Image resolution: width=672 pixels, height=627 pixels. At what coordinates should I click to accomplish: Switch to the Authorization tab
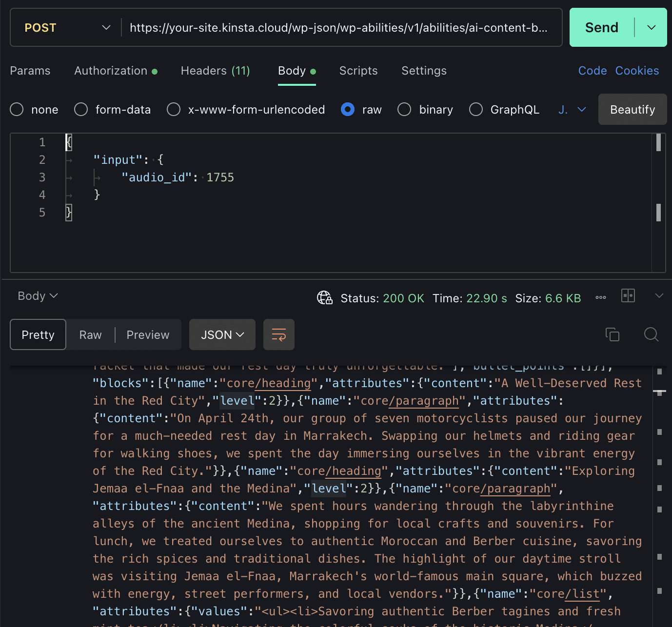pyautogui.click(x=116, y=71)
